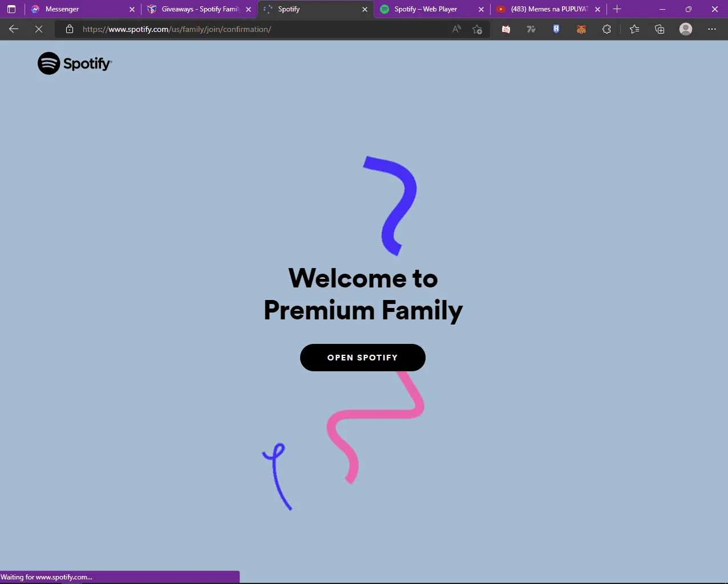The image size is (728, 584).
Task: Close the Messenger tab
Action: point(132,9)
